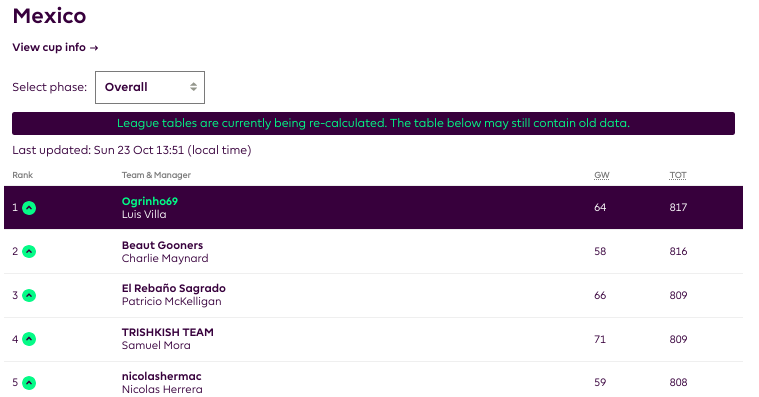This screenshot has height=397, width=759.
Task: Click gameweek score 64 for Ogrinho69
Action: click(x=600, y=207)
